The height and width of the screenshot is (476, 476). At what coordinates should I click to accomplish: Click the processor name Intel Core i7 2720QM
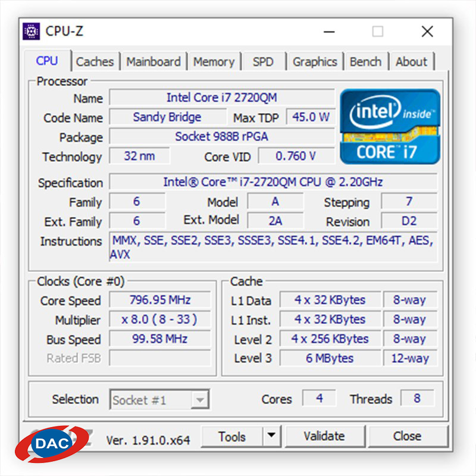click(222, 98)
